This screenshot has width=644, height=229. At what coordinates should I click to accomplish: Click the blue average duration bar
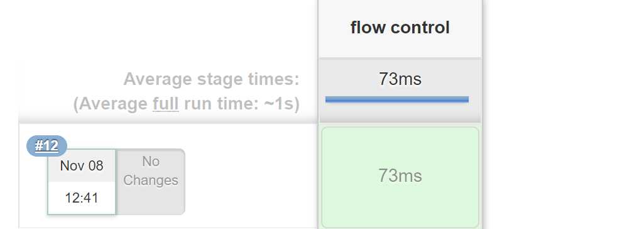(396, 99)
